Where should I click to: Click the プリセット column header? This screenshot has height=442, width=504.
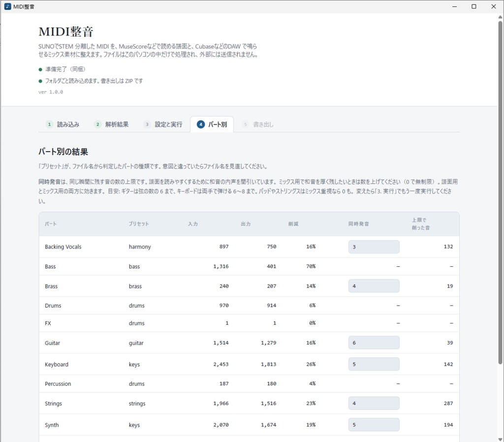coord(138,224)
